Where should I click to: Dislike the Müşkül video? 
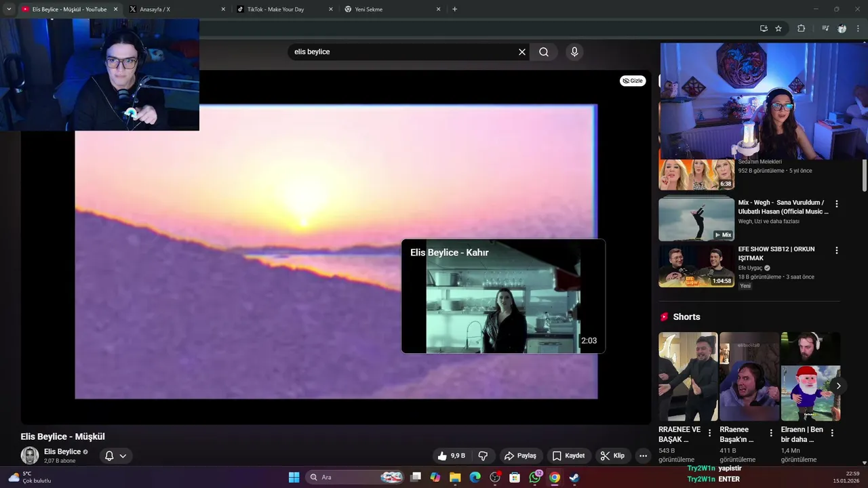point(484,456)
